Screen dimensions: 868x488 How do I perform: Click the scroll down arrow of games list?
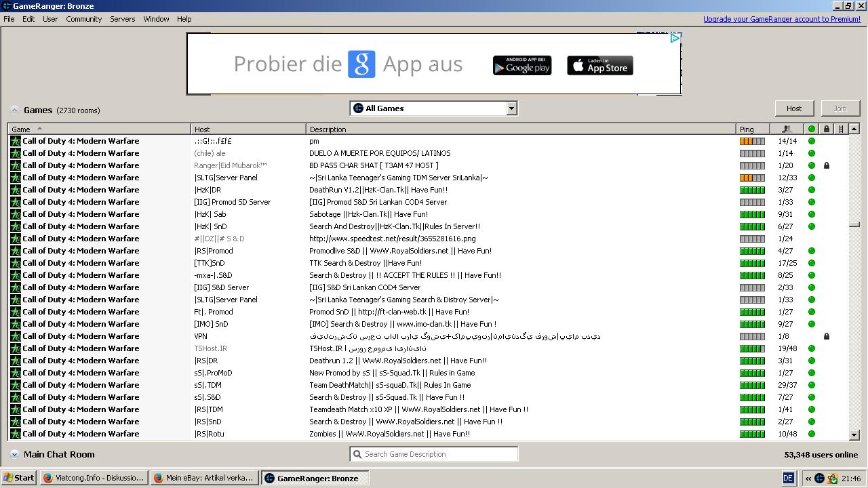[x=854, y=435]
